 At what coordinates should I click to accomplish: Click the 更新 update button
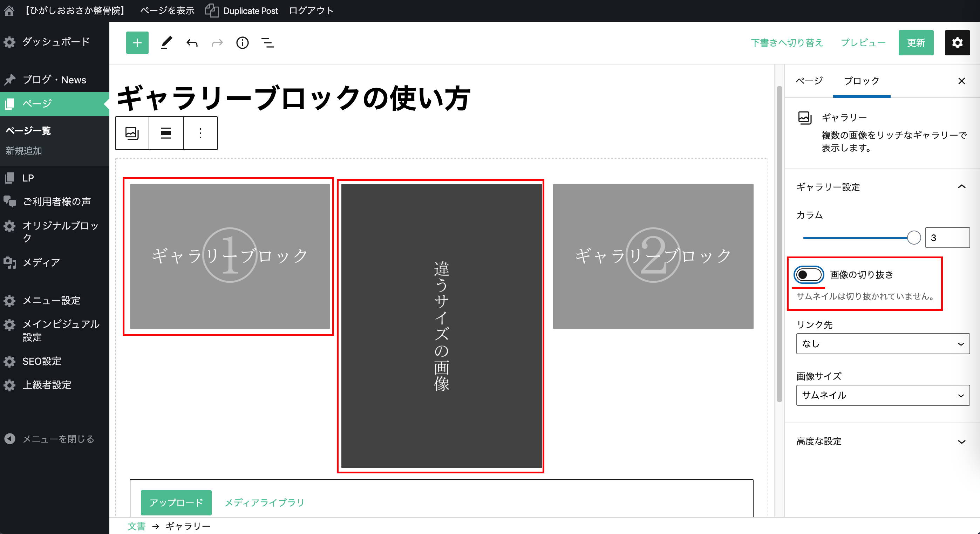coord(915,43)
